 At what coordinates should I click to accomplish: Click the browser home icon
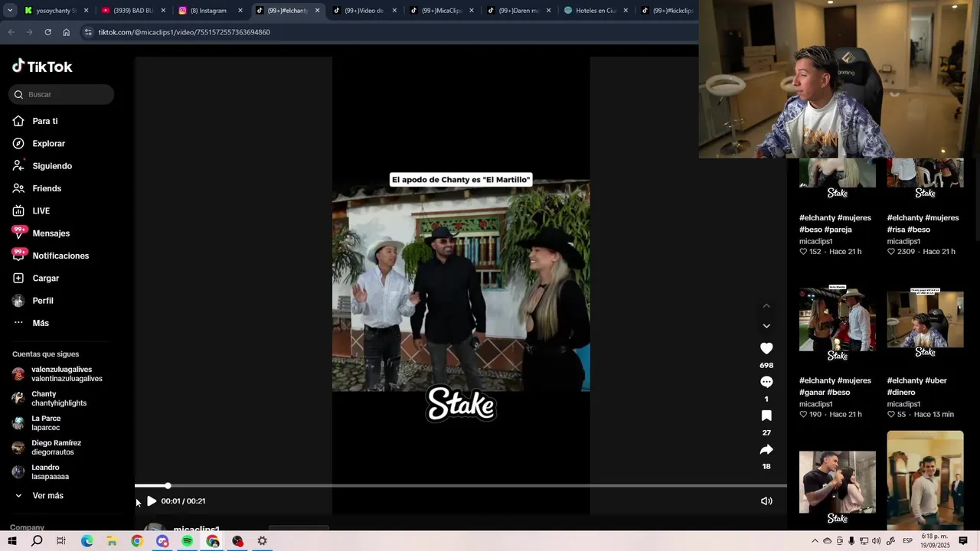66,32
